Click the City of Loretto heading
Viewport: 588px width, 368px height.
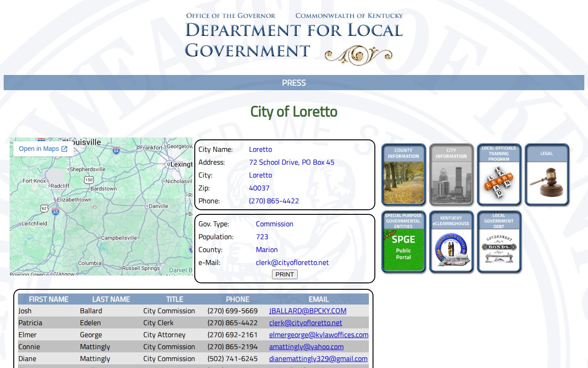[x=294, y=112]
